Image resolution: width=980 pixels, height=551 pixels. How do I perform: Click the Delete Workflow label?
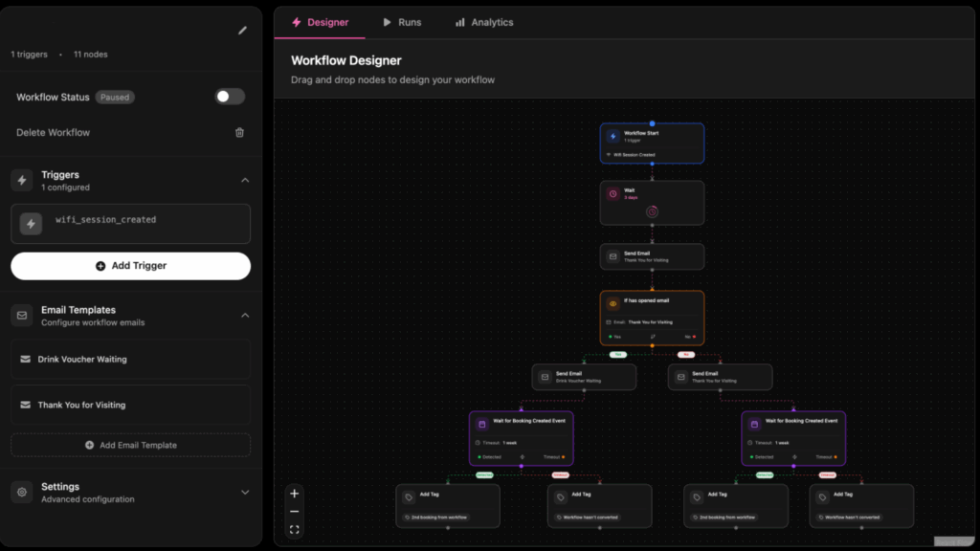(54, 132)
